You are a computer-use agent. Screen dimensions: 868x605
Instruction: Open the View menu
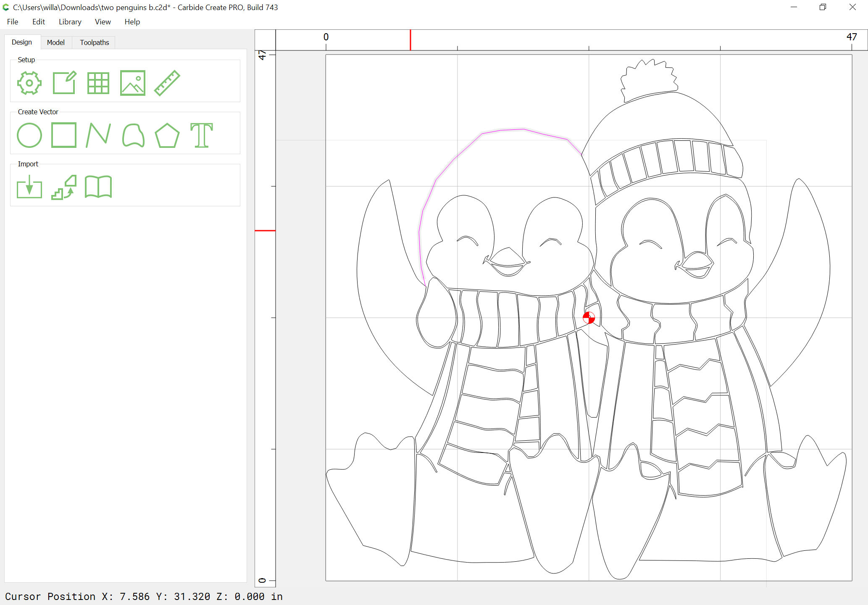click(103, 22)
